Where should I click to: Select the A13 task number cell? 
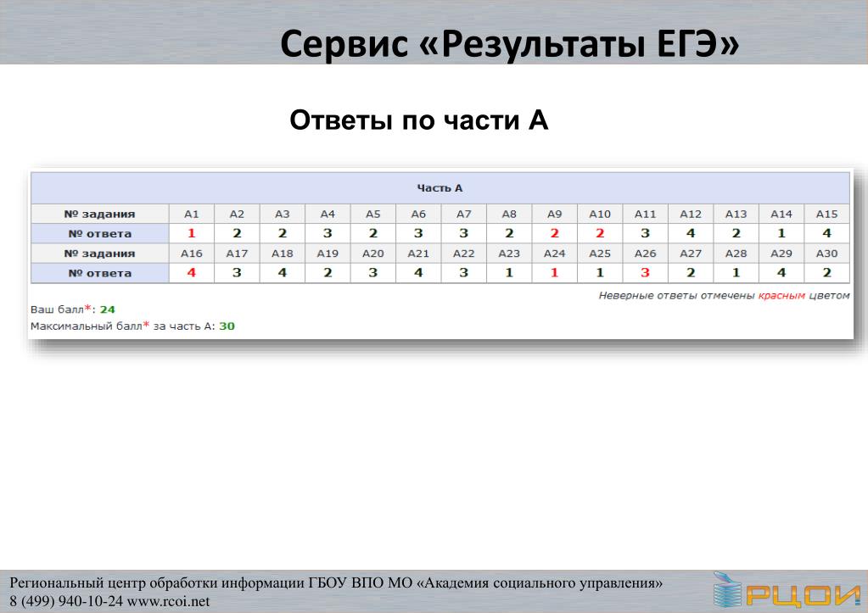pyautogui.click(x=736, y=215)
